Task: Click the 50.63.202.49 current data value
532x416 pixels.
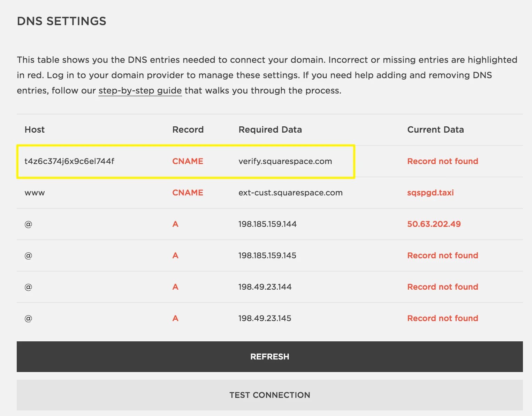Action: (x=434, y=224)
